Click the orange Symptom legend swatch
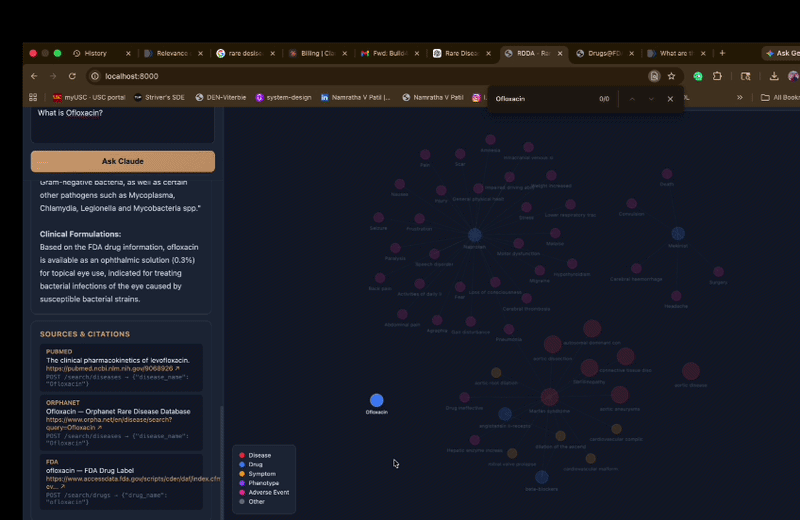This screenshot has height=520, width=800. [x=242, y=474]
